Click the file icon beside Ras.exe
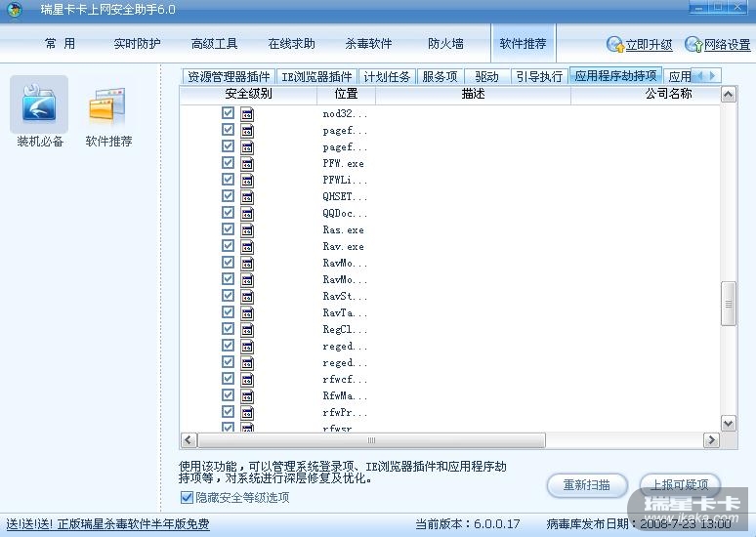The image size is (756, 537). point(247,230)
